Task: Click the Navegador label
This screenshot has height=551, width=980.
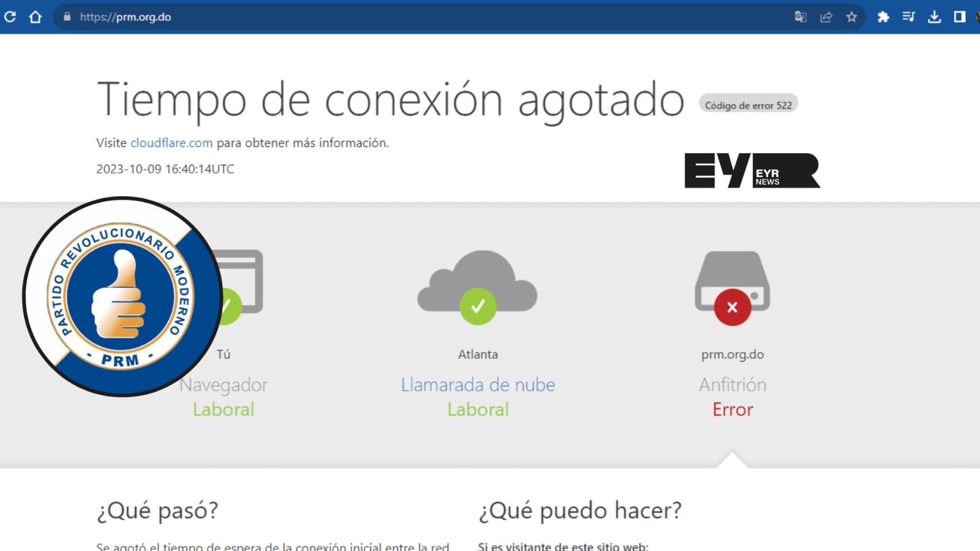Action: 224,385
